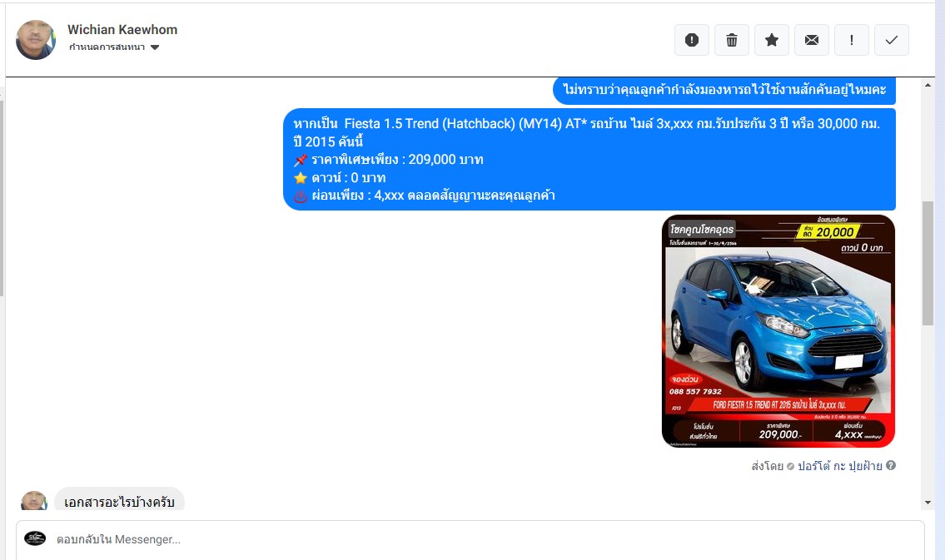Click the check badge icon after ส่งโดย
The width and height of the screenshot is (945, 560).
(790, 466)
